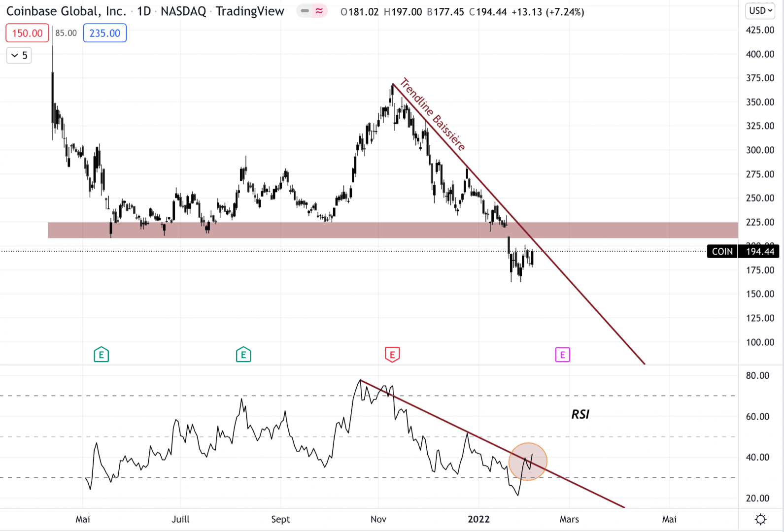Click the red 150.00 sell price button

pos(27,33)
